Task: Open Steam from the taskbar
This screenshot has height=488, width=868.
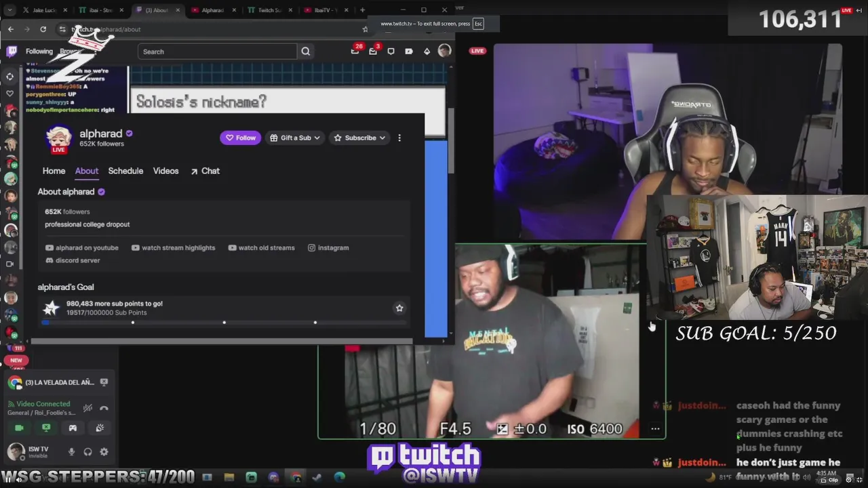Action: (x=317, y=477)
